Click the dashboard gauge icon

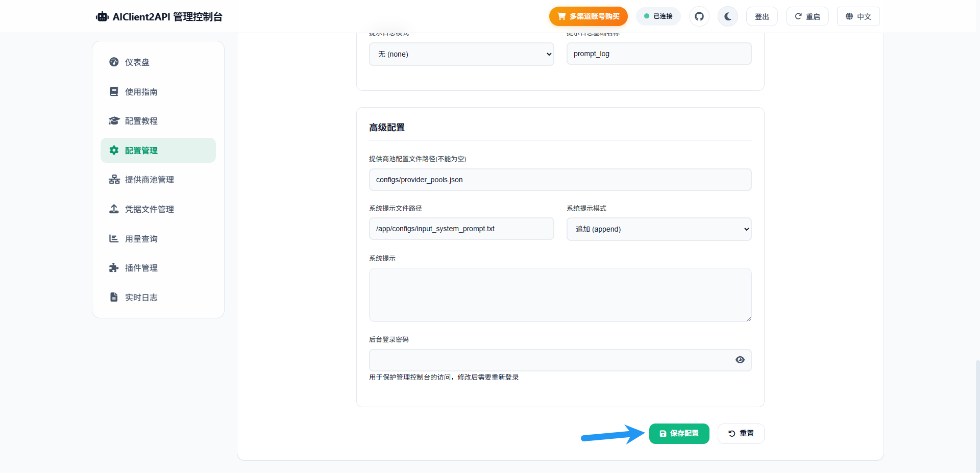pos(114,62)
